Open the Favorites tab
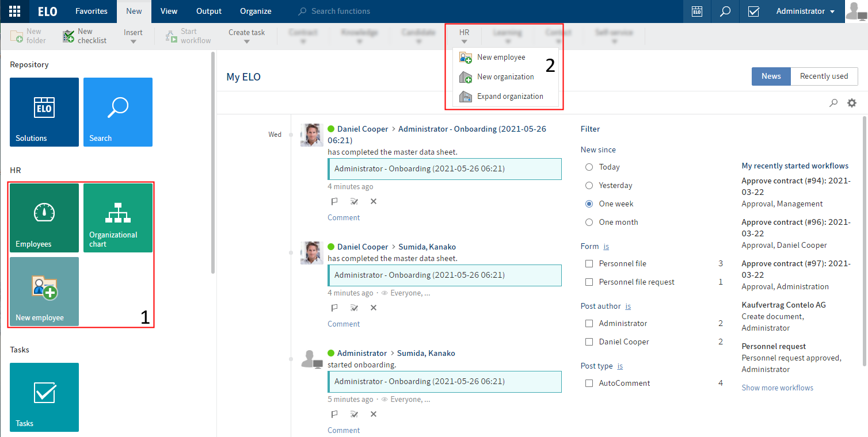The image size is (868, 437). tap(92, 11)
